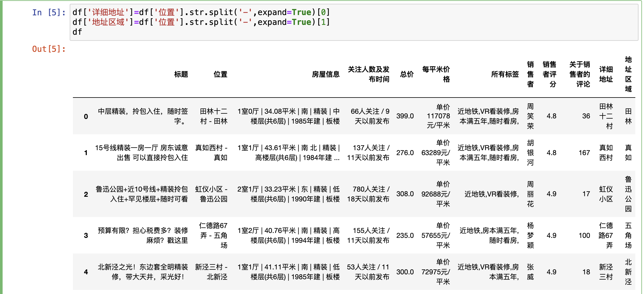Select the '详细地址' column header

pyautogui.click(x=606, y=74)
